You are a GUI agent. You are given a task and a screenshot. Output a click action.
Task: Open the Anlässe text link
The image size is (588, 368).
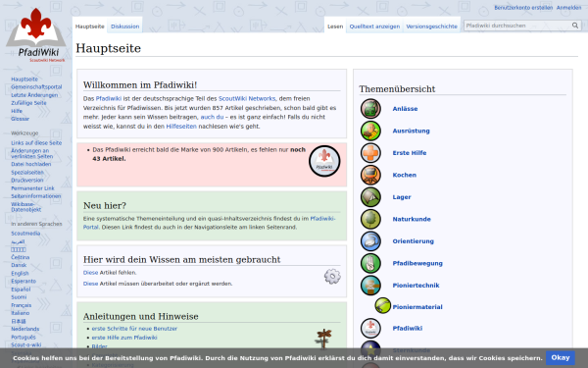405,109
